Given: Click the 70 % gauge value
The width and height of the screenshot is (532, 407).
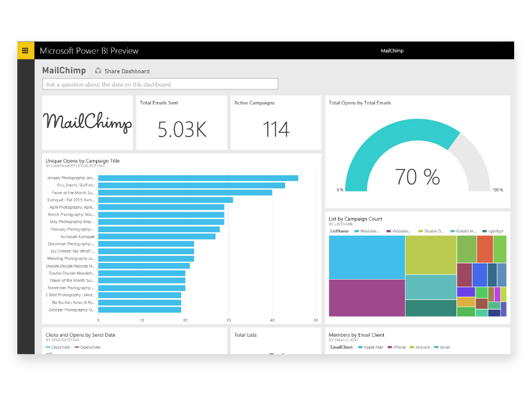Looking at the screenshot, I should pyautogui.click(x=417, y=176).
